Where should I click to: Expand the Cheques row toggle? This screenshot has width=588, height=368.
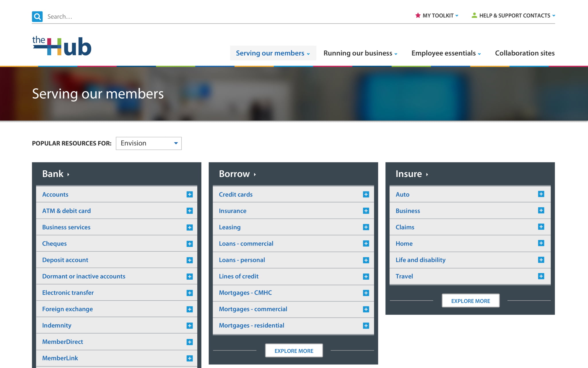[190, 244]
